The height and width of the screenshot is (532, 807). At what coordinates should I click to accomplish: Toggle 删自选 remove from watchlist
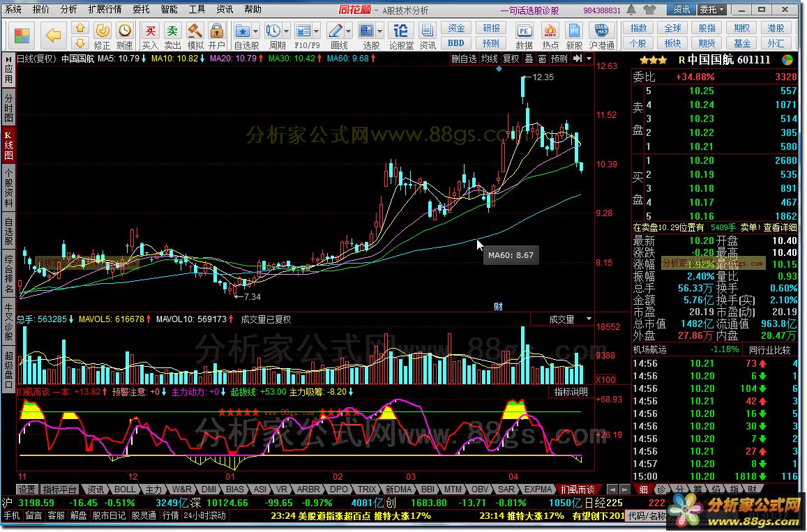coord(464,59)
